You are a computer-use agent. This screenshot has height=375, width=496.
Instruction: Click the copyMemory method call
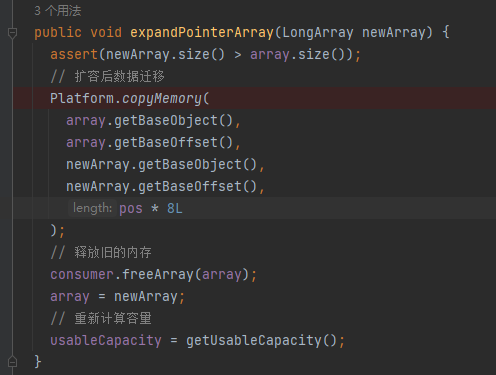[x=162, y=98]
